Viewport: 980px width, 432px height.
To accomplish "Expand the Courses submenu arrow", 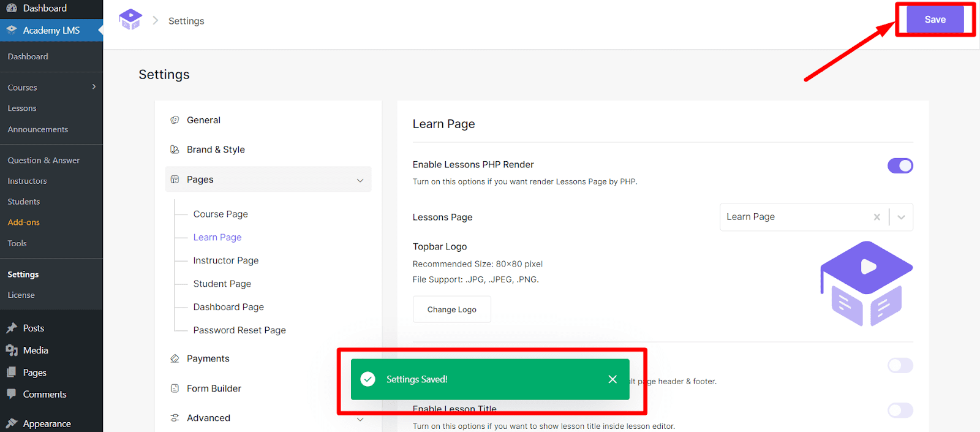I will coord(94,87).
